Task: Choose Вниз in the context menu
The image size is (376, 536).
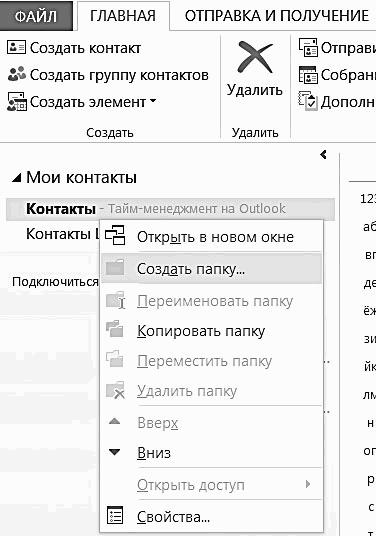Action: (212, 453)
